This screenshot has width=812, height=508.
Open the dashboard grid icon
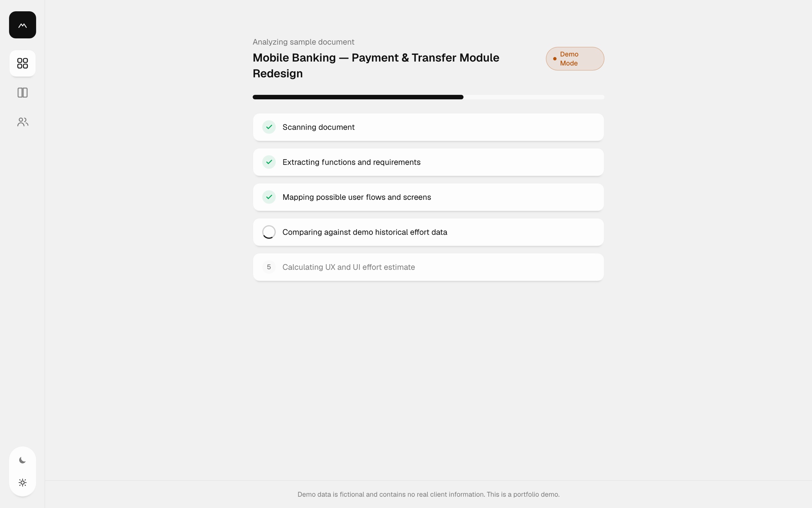pyautogui.click(x=22, y=63)
